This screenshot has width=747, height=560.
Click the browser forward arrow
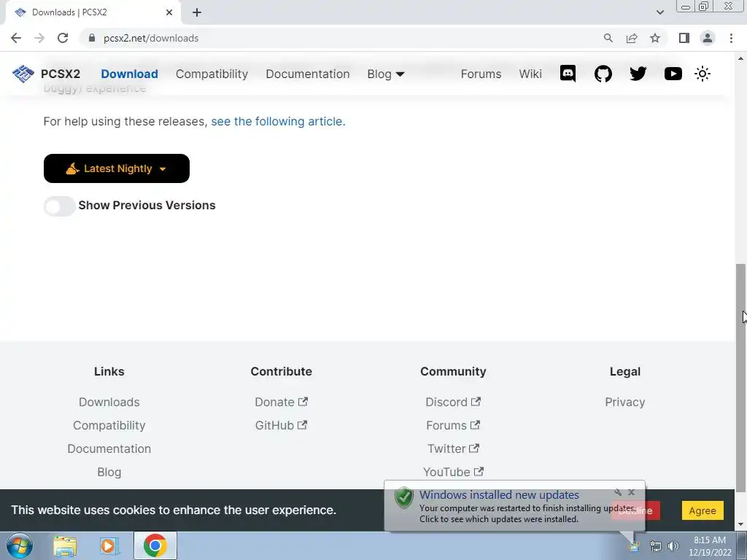point(39,38)
